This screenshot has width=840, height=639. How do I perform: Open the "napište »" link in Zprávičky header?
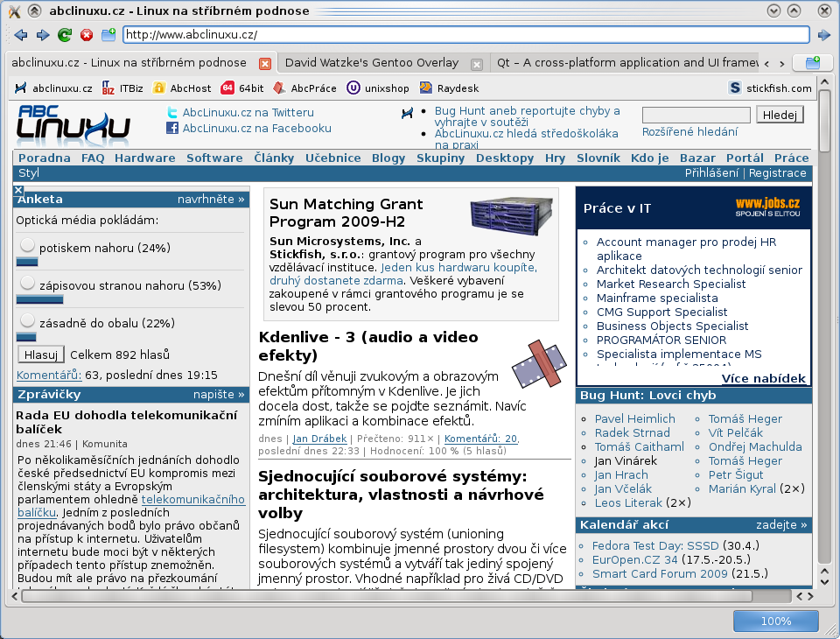[x=219, y=395]
